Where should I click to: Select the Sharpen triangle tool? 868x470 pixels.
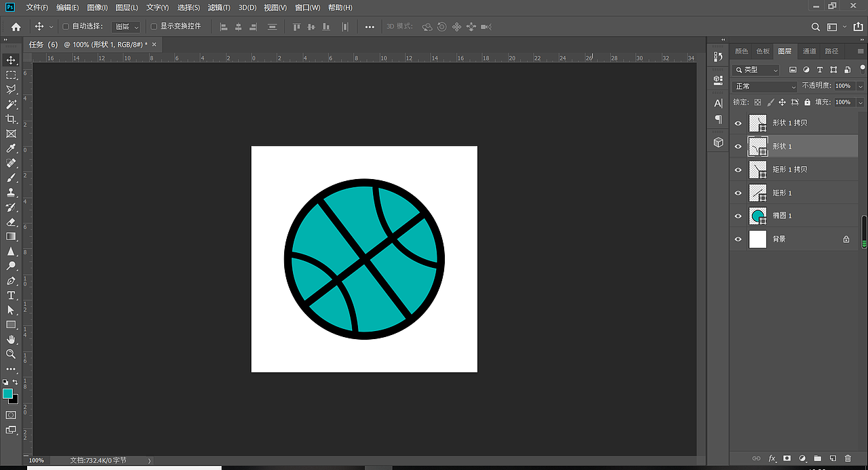click(11, 251)
